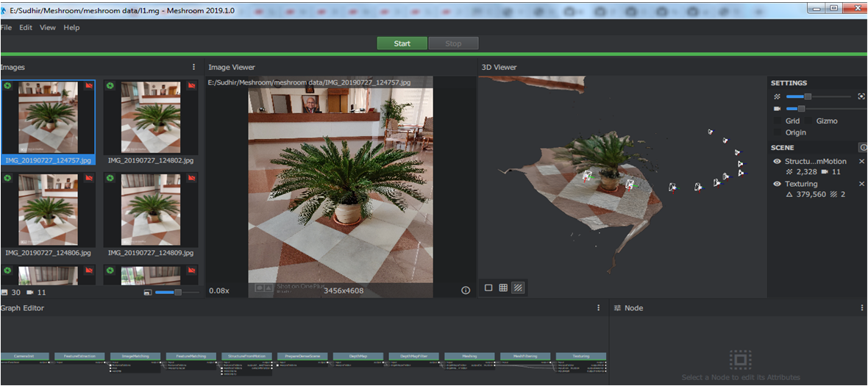This screenshot has height=386, width=868.
Task: Click the image count icon showing 30
Action: point(4,292)
